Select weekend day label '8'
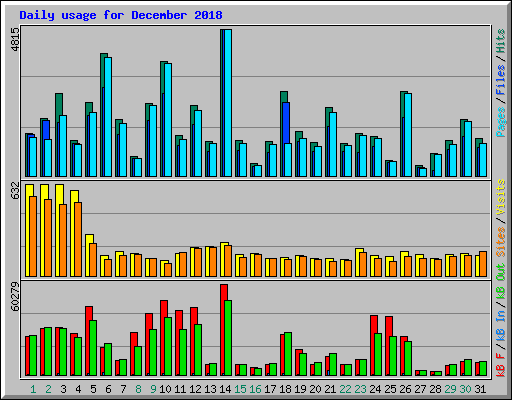The height and width of the screenshot is (400, 512). (138, 389)
